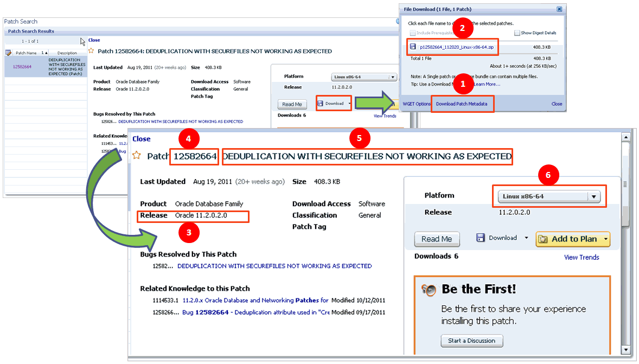Click the Start a Discussion button
Screen dimensions: 639x364
(x=471, y=341)
